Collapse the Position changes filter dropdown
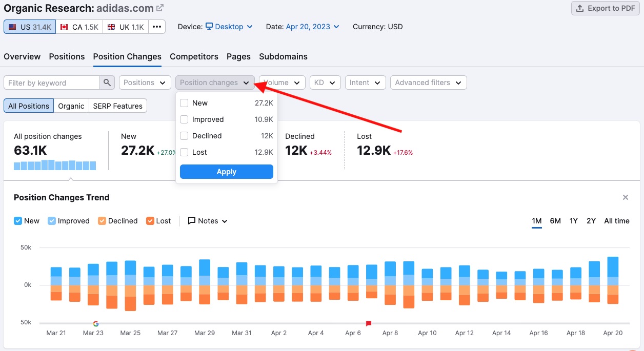This screenshot has height=351, width=644. [215, 82]
